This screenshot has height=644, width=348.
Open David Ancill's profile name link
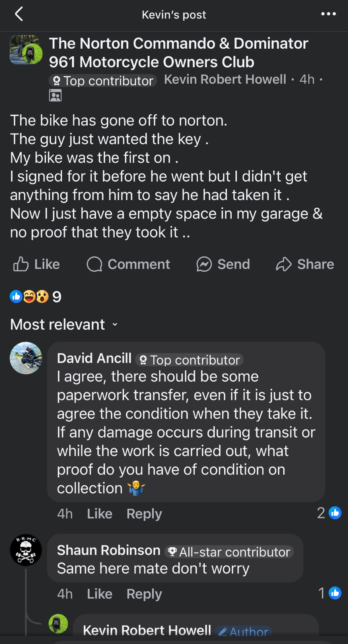click(x=94, y=358)
